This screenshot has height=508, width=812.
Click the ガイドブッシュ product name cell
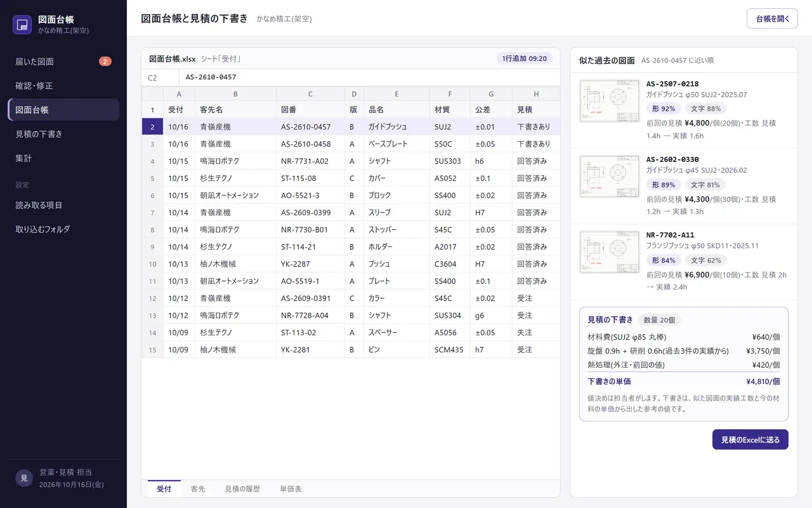pyautogui.click(x=396, y=127)
